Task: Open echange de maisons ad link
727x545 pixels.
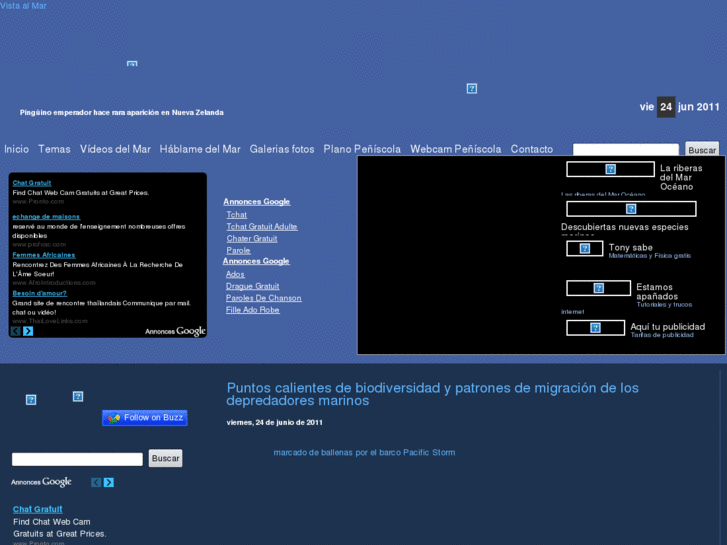Action: [x=46, y=217]
